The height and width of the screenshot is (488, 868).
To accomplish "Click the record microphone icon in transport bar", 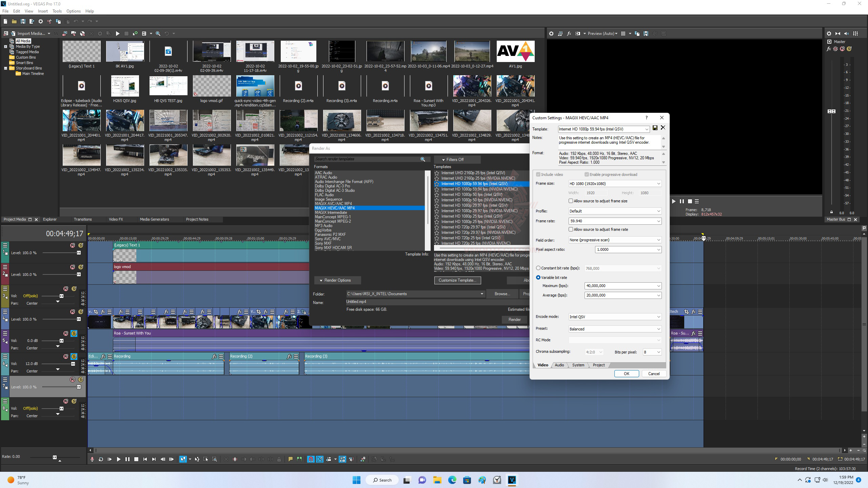I will [x=92, y=459].
